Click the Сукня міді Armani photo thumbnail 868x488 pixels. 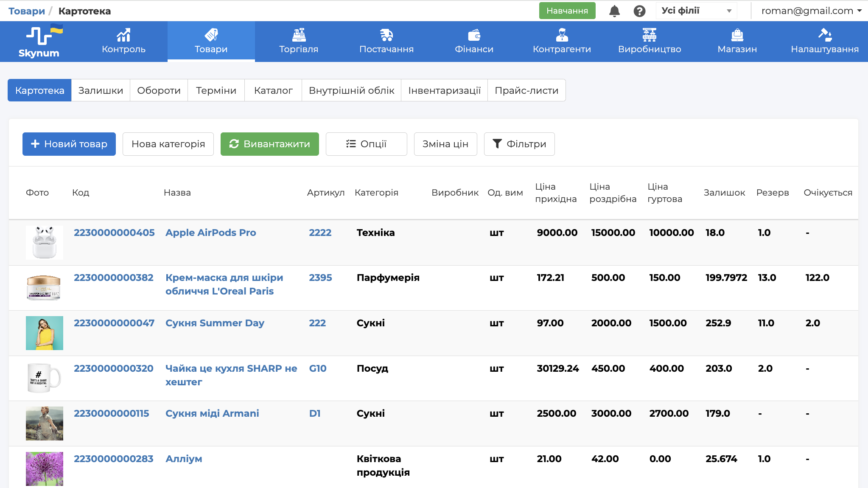click(x=45, y=423)
